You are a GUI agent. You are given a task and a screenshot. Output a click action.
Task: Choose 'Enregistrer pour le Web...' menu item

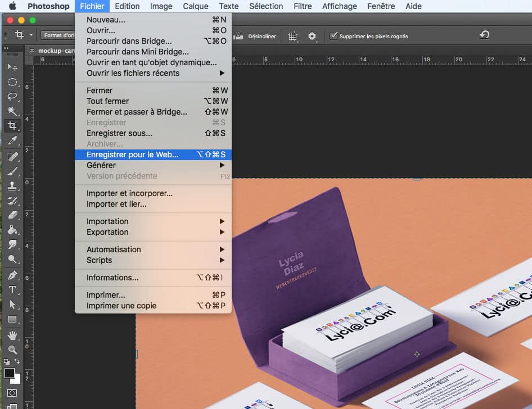coord(132,154)
